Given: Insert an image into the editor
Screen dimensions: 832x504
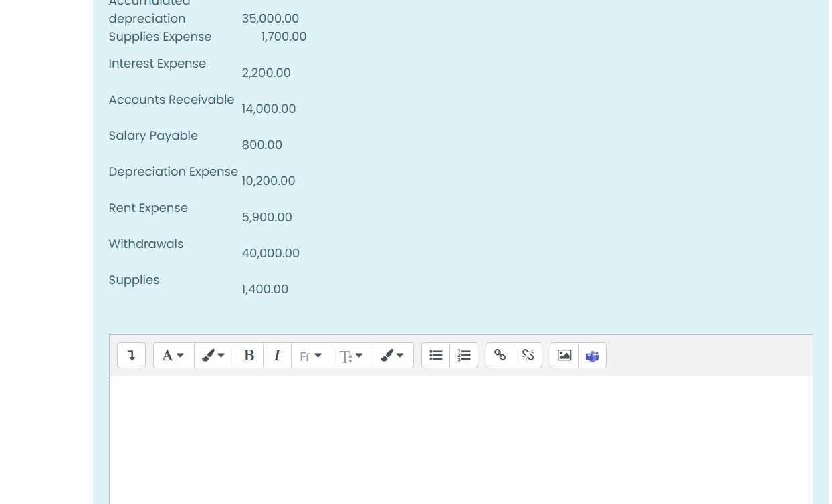Looking at the screenshot, I should click(564, 355).
